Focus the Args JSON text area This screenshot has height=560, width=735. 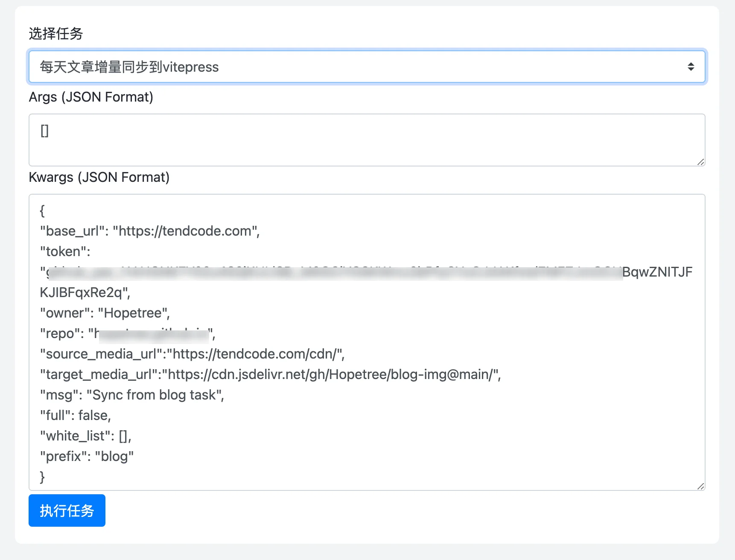click(x=367, y=140)
